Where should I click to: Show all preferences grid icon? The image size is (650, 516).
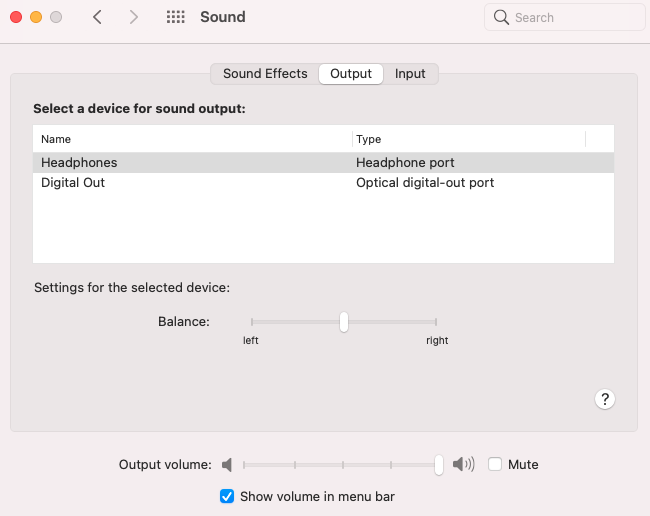[176, 17]
